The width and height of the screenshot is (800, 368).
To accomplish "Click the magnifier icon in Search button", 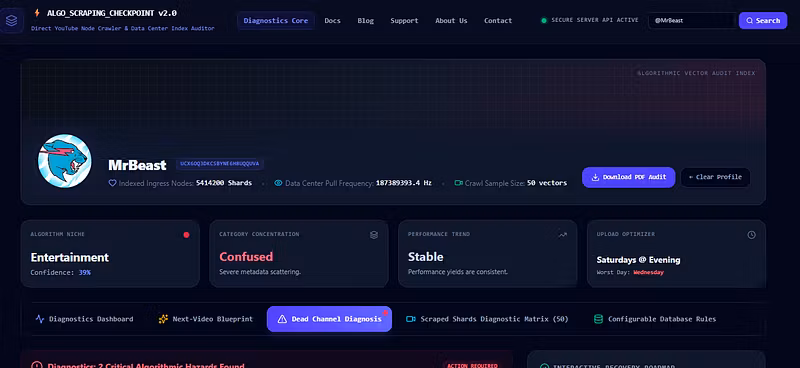I will [x=749, y=21].
